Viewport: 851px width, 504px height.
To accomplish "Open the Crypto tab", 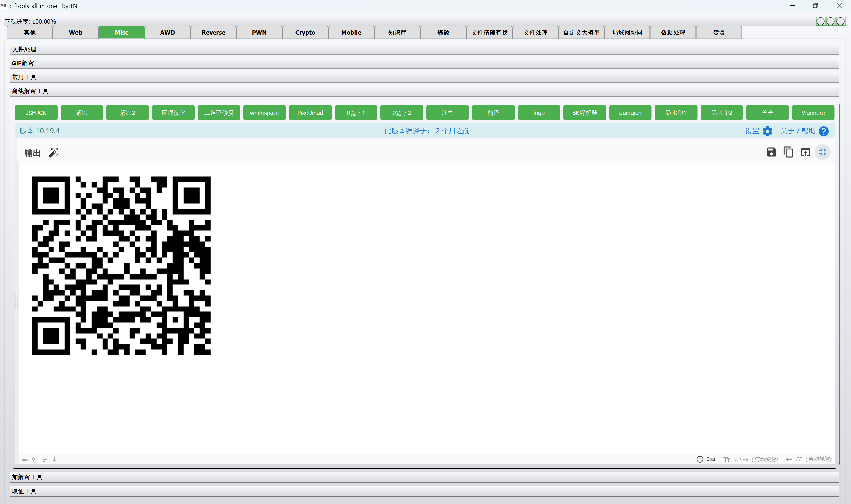I will pyautogui.click(x=305, y=32).
